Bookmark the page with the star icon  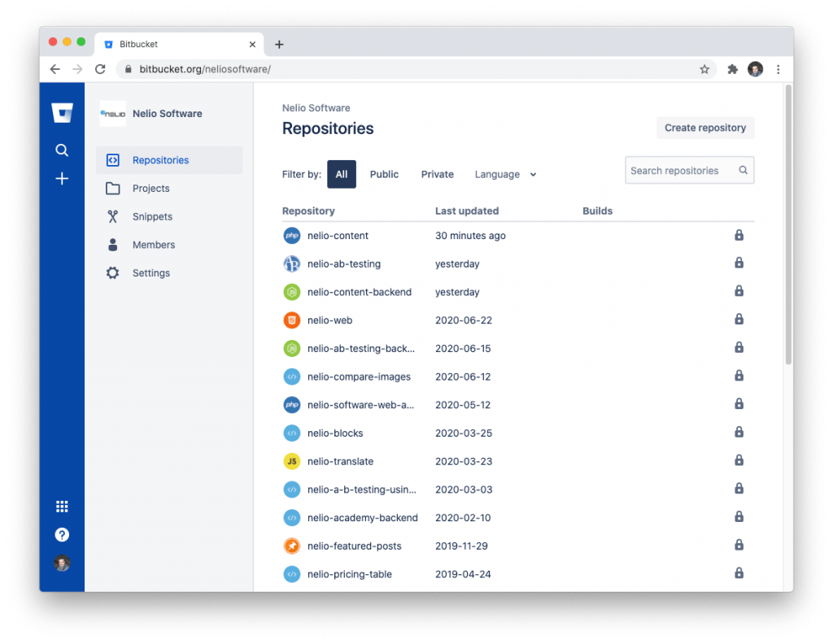[704, 69]
